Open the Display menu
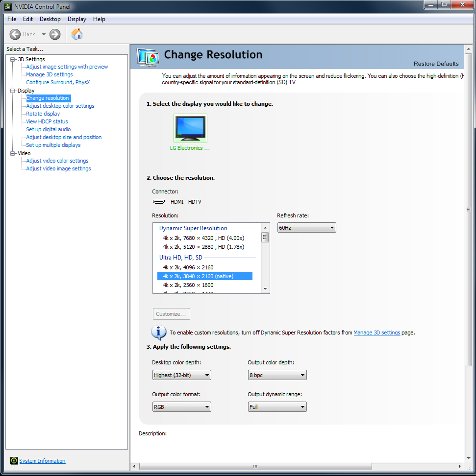Viewport: 476px width, 476px height. click(77, 19)
